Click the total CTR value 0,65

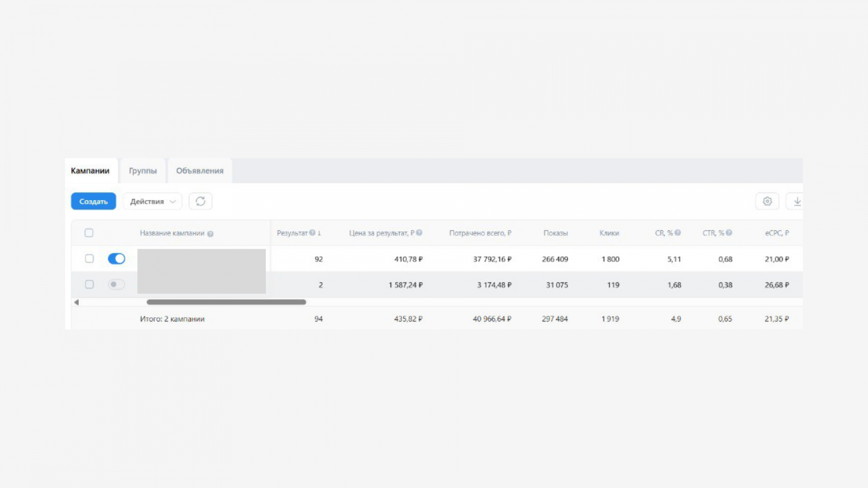[x=725, y=319]
